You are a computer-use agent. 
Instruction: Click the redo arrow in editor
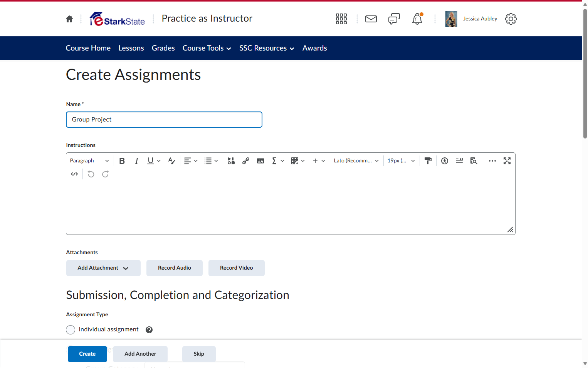click(105, 174)
